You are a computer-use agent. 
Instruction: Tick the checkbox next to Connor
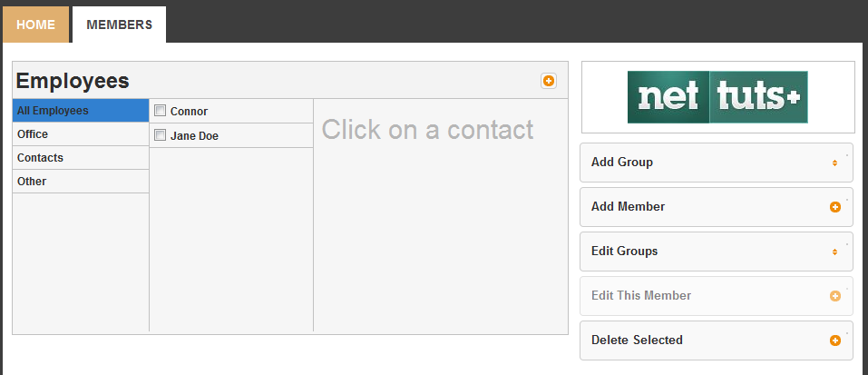[160, 111]
